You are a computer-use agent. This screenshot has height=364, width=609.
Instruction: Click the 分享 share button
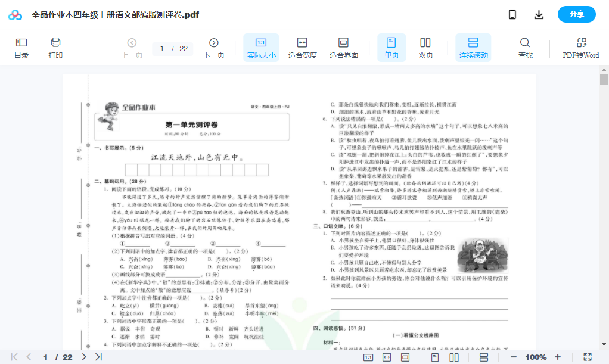(576, 14)
